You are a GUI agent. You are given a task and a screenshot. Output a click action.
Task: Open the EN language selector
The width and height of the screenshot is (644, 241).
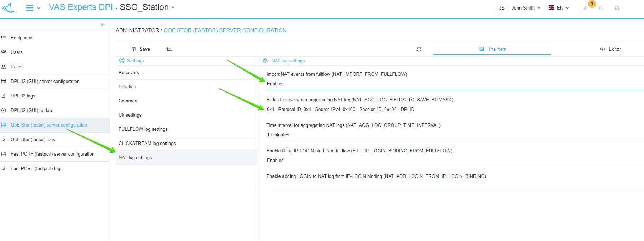559,8
